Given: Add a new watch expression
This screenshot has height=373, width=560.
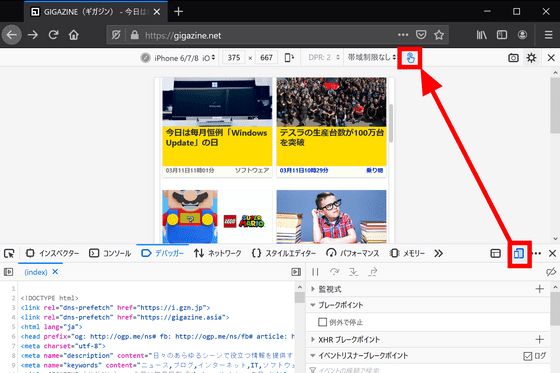Looking at the screenshot, I should pyautogui.click(x=540, y=289).
